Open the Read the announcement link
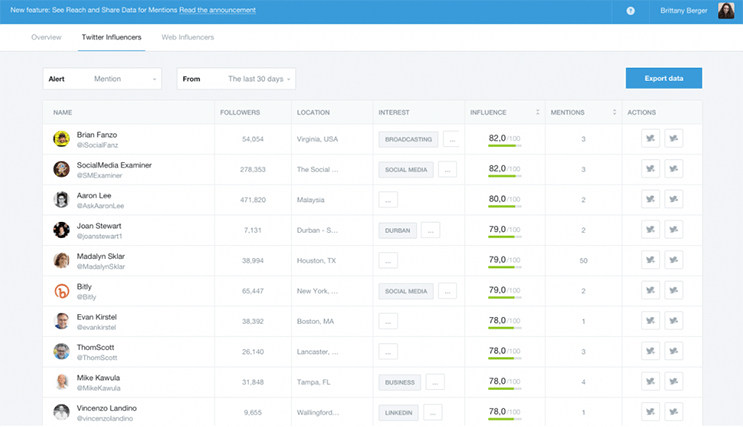The image size is (743, 427). [x=217, y=11]
